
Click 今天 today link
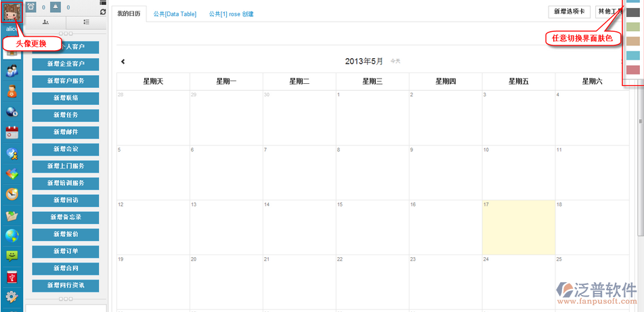tap(395, 61)
